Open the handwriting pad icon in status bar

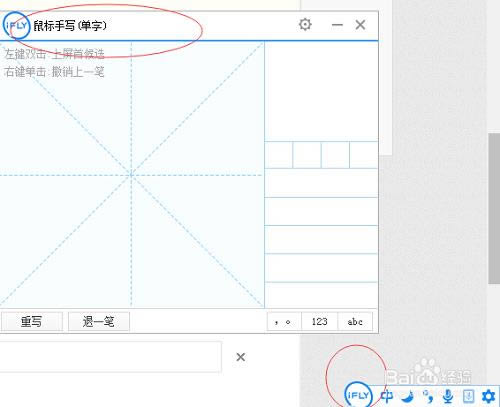pyautogui.click(x=468, y=396)
